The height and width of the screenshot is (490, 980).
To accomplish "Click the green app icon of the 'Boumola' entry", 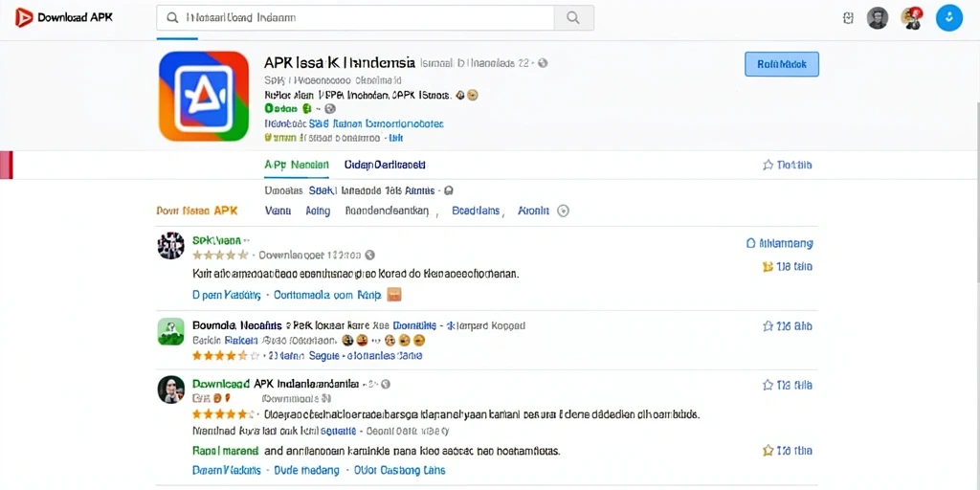I will pos(170,331).
